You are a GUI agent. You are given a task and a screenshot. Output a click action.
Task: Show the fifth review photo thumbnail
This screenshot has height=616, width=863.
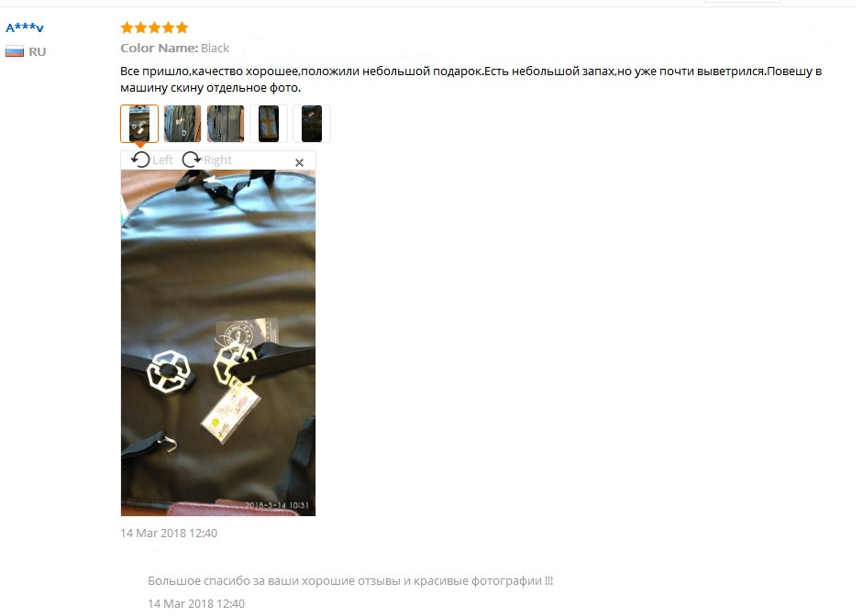[312, 124]
